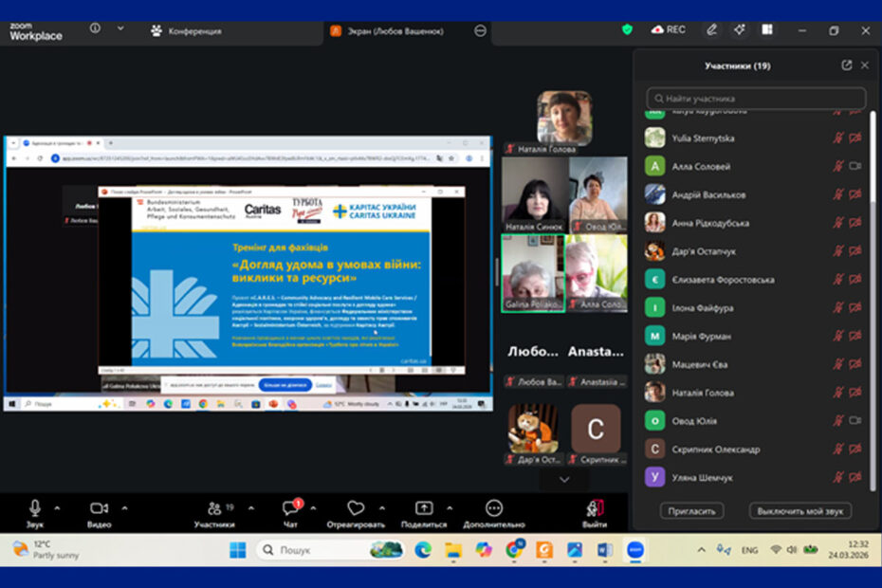Open the Дополнительно more options
This screenshot has height=588, width=882.
[x=494, y=508]
